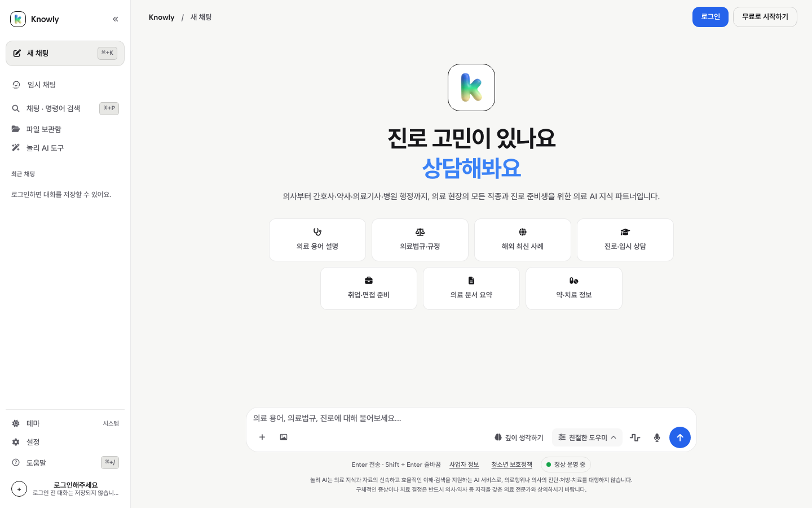Click the cog icon beside 설정

[16, 442]
